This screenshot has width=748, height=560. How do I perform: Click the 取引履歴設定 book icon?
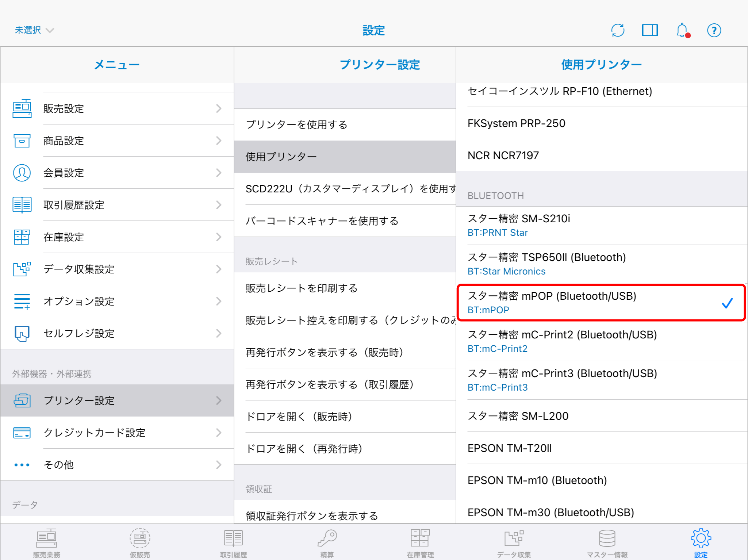pyautogui.click(x=22, y=205)
